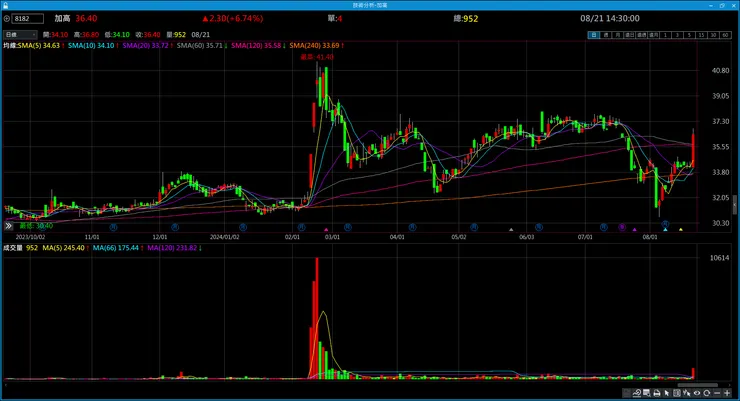The image size is (740, 401).
Task: Click the SMA(10) 34.10 indicator label
Action: [91, 45]
